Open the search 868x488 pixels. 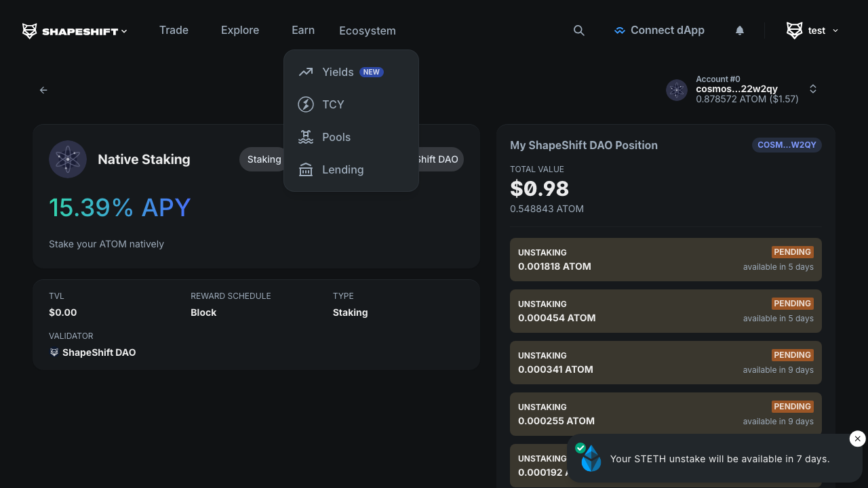pyautogui.click(x=578, y=30)
